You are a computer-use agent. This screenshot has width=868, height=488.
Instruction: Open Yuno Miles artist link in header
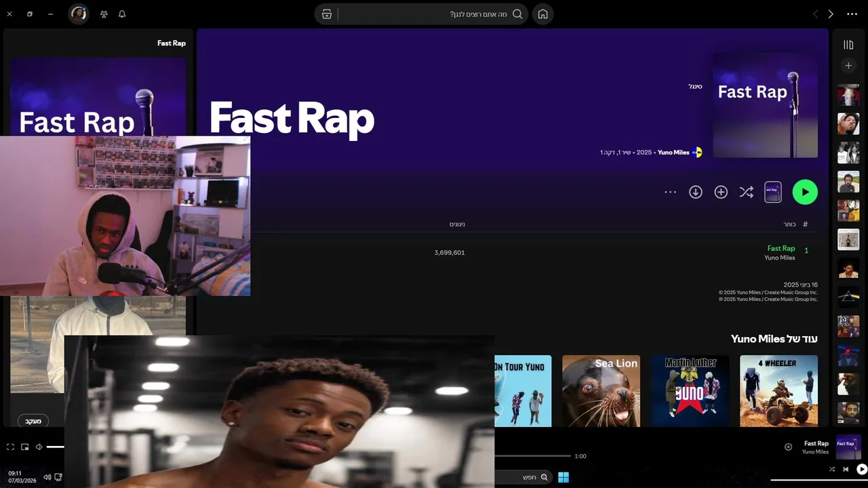[673, 152]
